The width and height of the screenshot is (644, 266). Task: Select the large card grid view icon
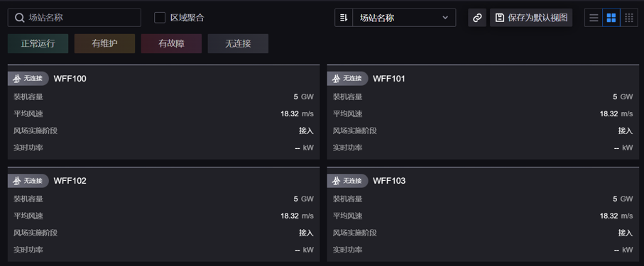(x=611, y=18)
